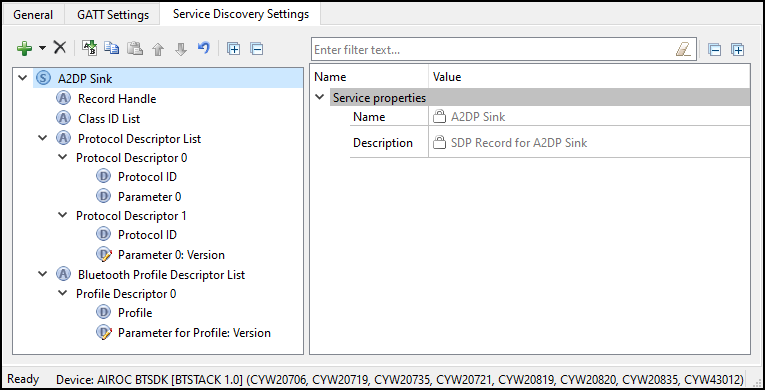The image size is (765, 390).
Task: Click the Bluetooth Profile Descriptor List icon
Action: [x=63, y=274]
